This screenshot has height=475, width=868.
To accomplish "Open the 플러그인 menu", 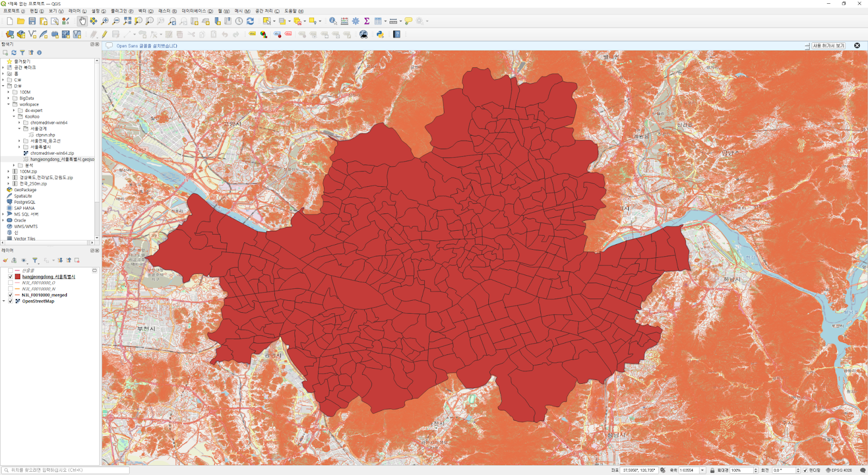I will pos(122,11).
